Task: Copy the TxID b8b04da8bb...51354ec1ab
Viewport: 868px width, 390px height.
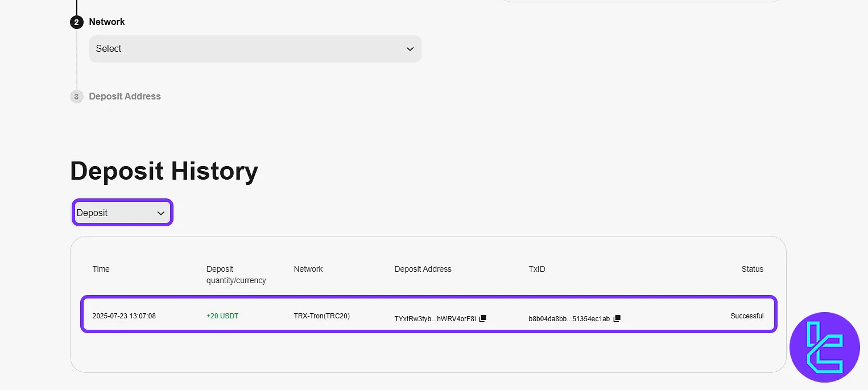Action: 617,318
